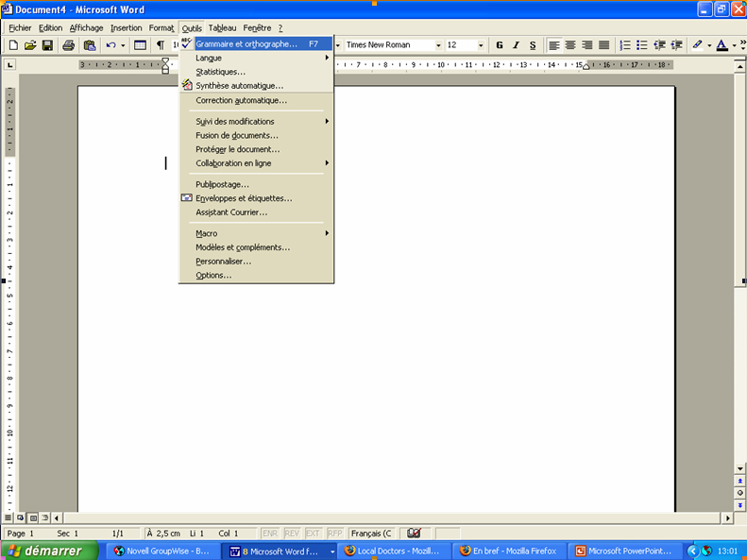Click the numbered list icon

[x=624, y=45]
